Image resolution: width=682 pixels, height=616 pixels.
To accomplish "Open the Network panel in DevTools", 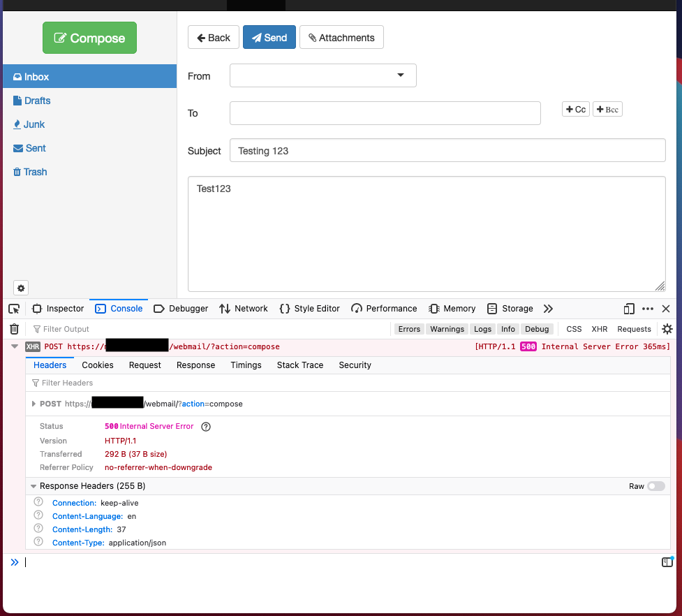I will (x=243, y=308).
